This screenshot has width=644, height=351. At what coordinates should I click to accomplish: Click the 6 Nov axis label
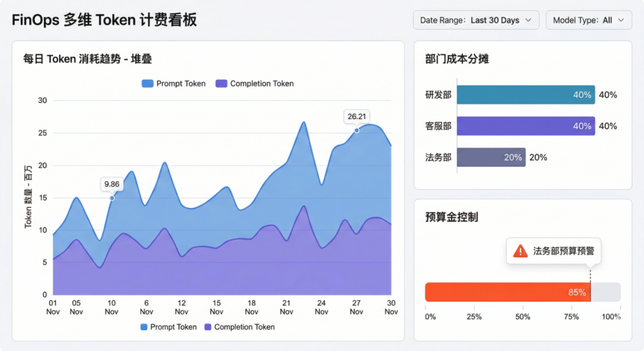(x=146, y=307)
